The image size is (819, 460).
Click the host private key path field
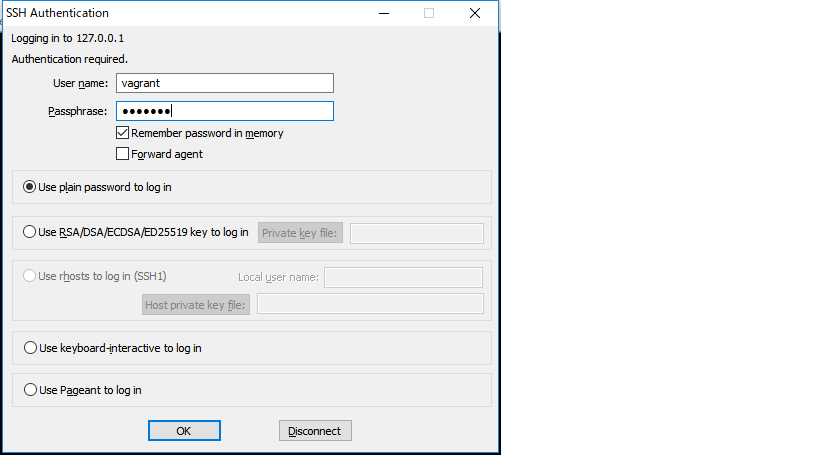[370, 304]
